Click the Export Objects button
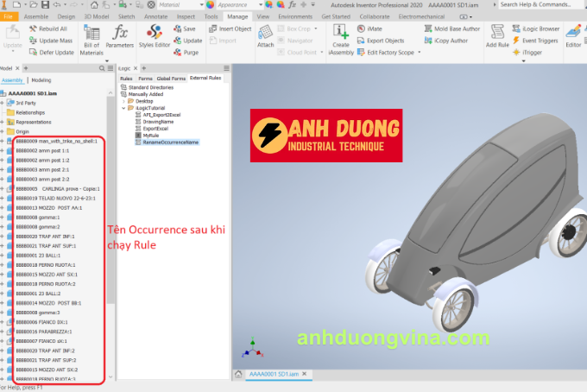The height and width of the screenshot is (392, 587). pyautogui.click(x=384, y=41)
